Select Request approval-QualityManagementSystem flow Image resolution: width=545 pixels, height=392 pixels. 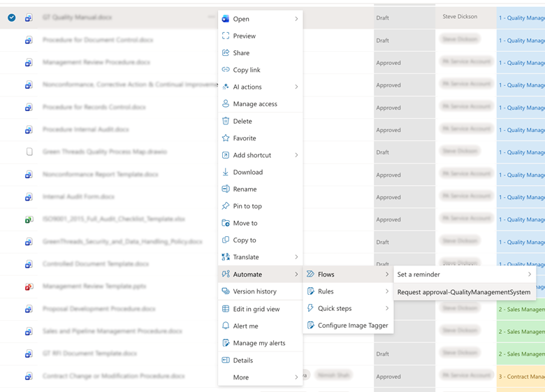tap(463, 292)
